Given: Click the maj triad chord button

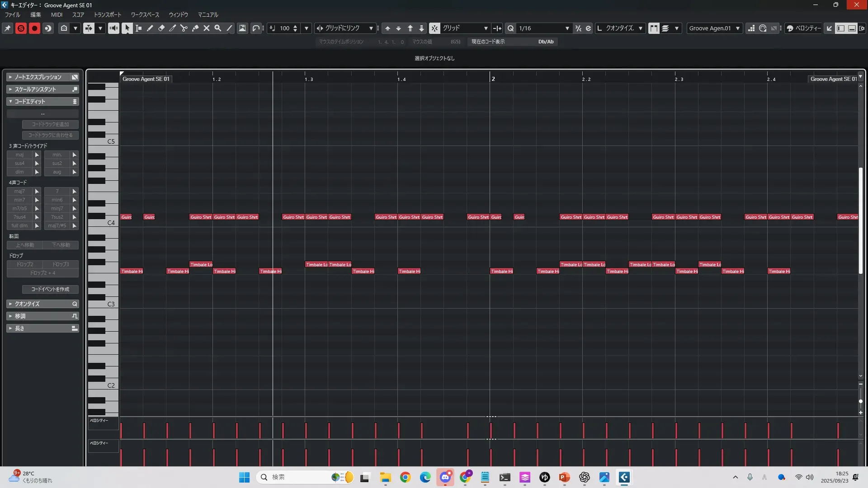Looking at the screenshot, I should click(x=19, y=155).
